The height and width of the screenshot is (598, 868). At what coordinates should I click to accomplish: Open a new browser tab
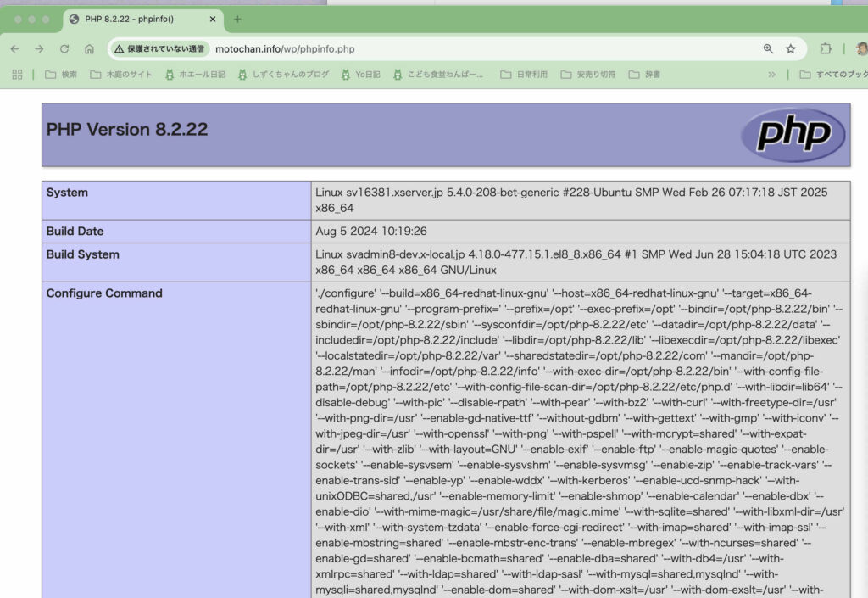pos(237,19)
